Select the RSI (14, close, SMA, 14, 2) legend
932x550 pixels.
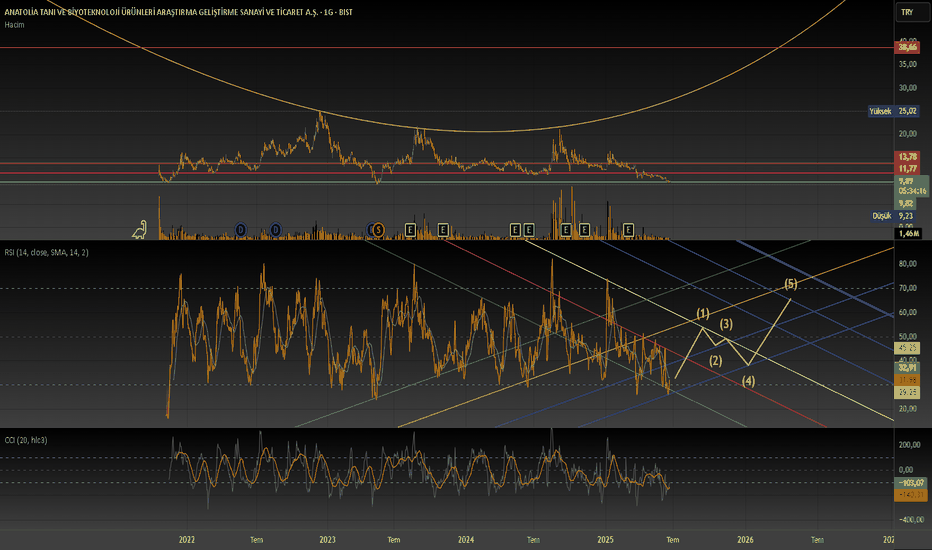pos(46,253)
